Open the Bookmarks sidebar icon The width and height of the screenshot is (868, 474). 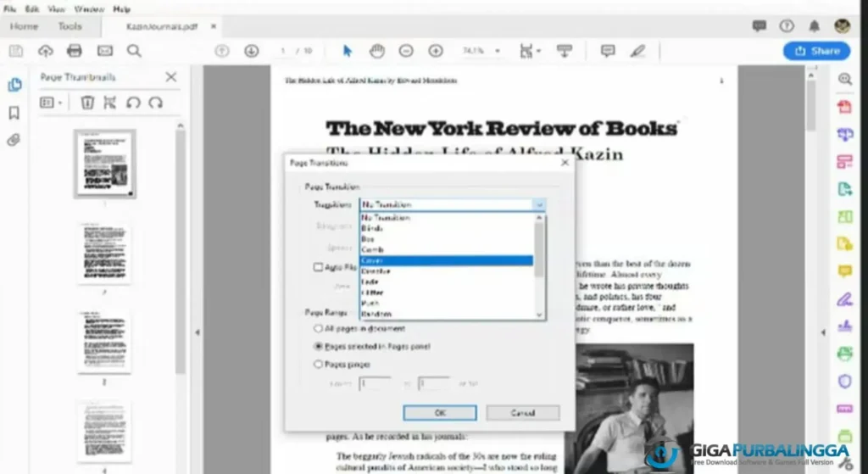point(14,113)
